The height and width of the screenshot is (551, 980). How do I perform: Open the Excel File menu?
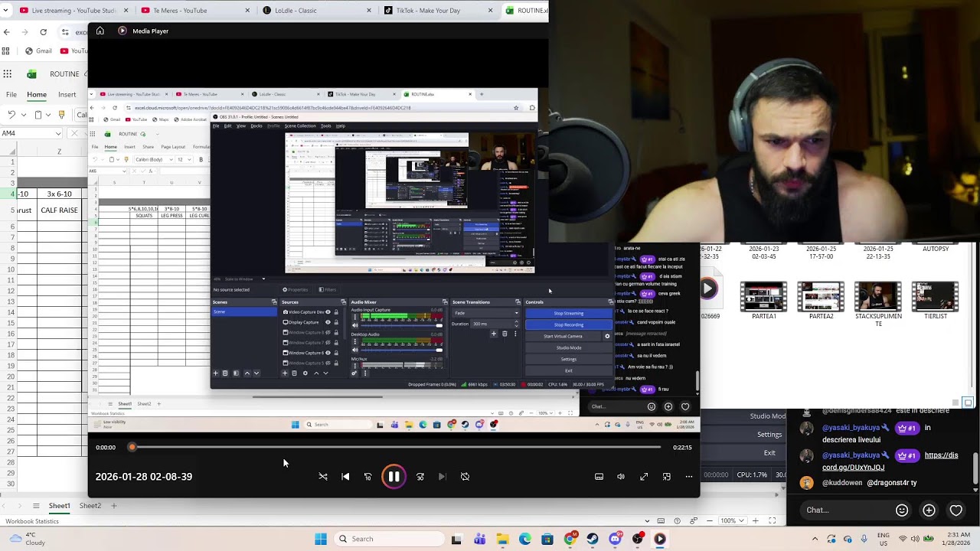pyautogui.click(x=11, y=95)
